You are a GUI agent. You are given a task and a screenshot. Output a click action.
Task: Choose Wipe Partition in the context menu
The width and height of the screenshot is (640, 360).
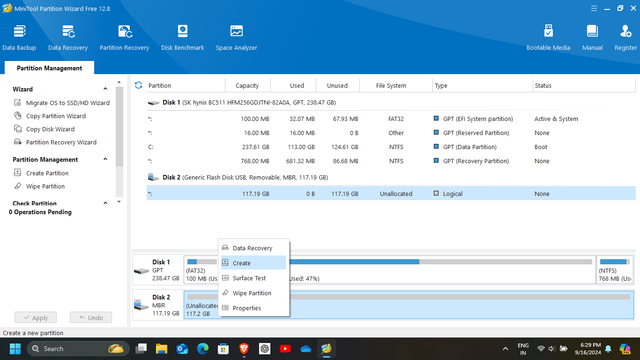(253, 293)
